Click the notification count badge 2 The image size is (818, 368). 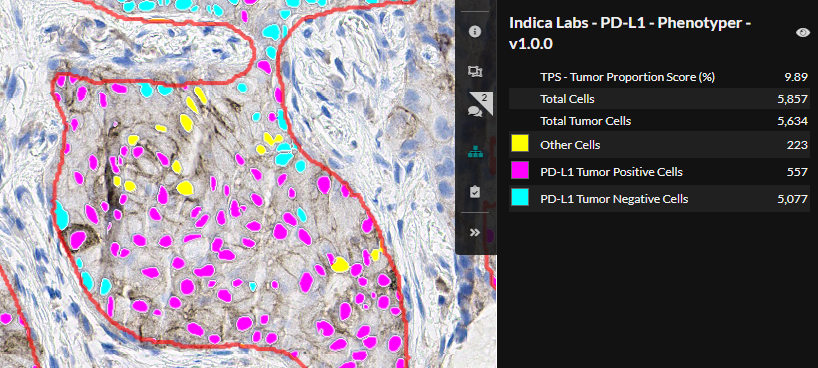click(484, 97)
